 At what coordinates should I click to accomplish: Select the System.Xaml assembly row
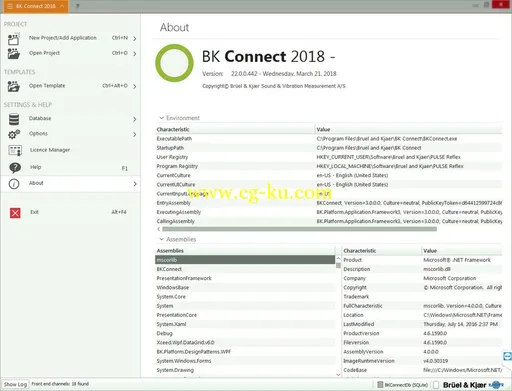pos(245,324)
